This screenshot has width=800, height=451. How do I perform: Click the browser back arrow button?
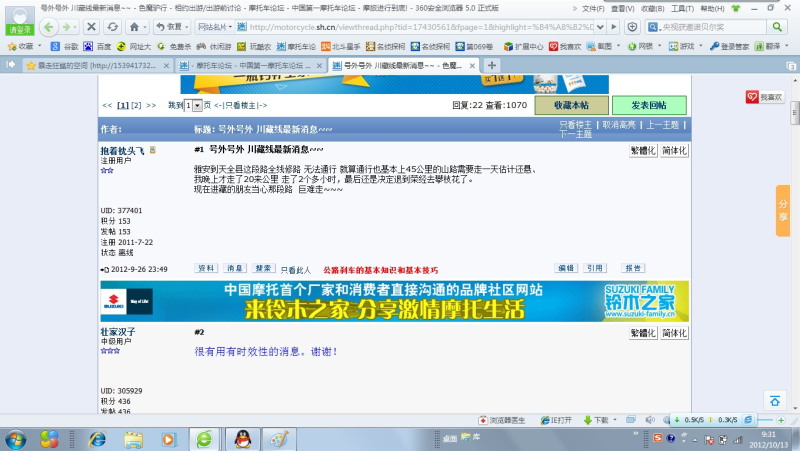click(x=50, y=27)
